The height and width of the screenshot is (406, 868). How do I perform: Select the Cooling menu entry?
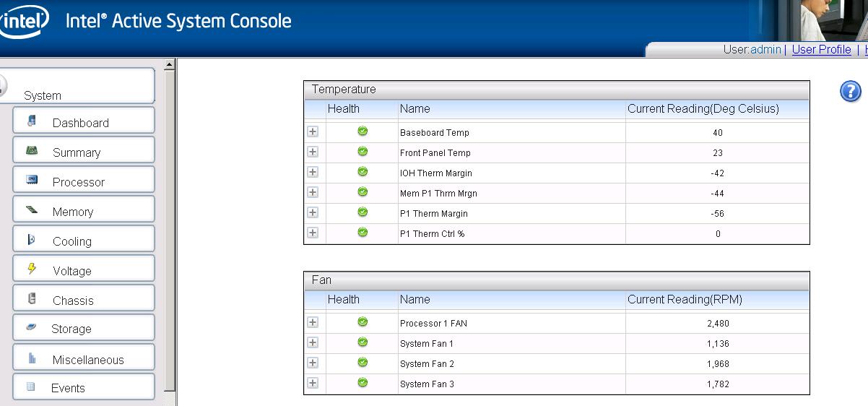84,239
